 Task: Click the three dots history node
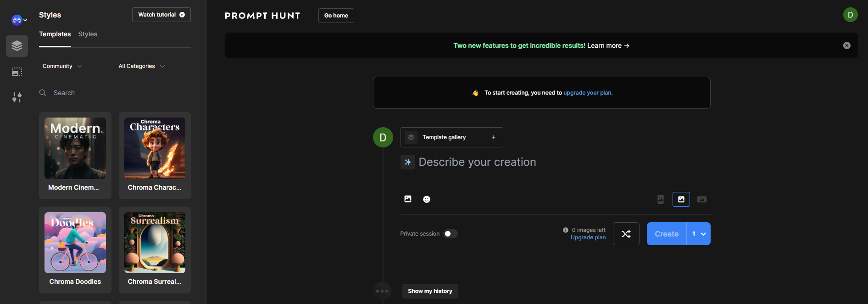point(382,291)
